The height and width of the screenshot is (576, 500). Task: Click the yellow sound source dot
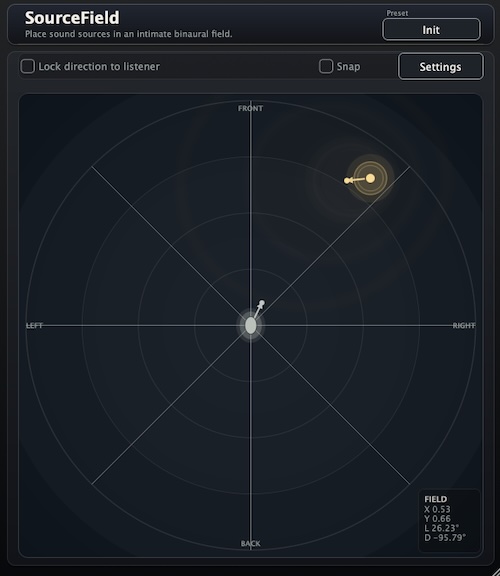(x=370, y=178)
